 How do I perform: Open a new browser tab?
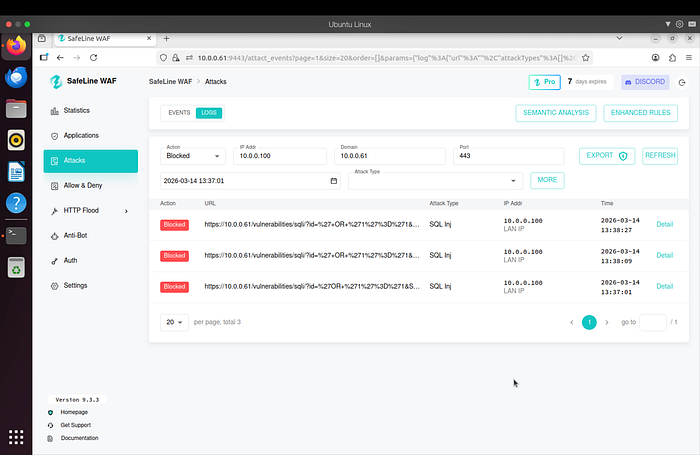(166, 38)
